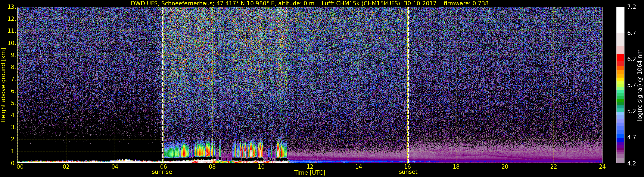Click the white top segment of the colorbar
Image resolution: width=644 pixels, height=177 pixels.
point(620,20)
